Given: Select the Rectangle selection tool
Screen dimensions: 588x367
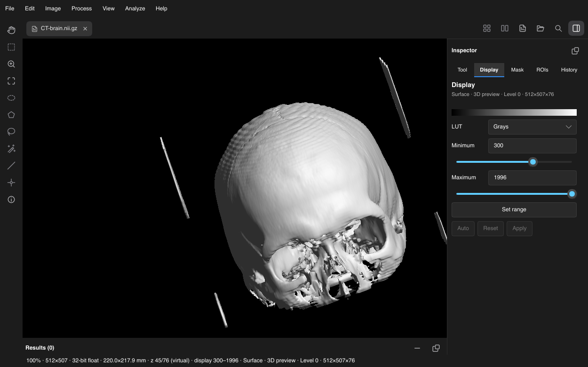Looking at the screenshot, I should [x=11, y=47].
